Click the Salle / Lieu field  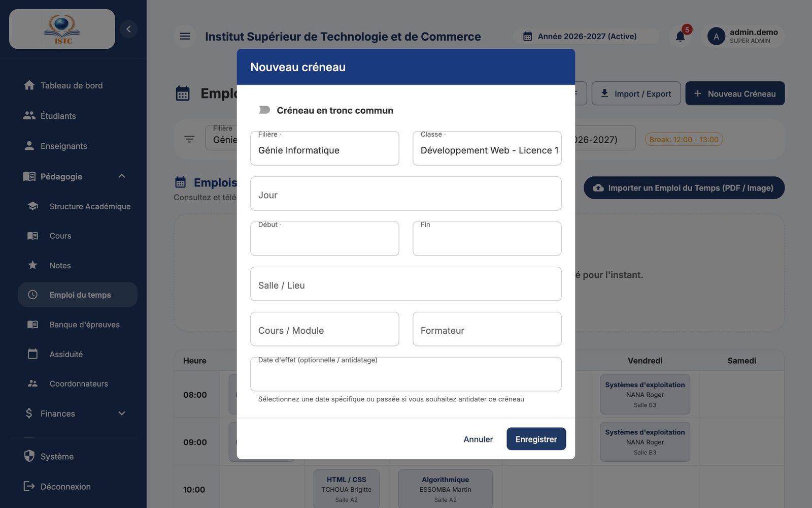(405, 284)
